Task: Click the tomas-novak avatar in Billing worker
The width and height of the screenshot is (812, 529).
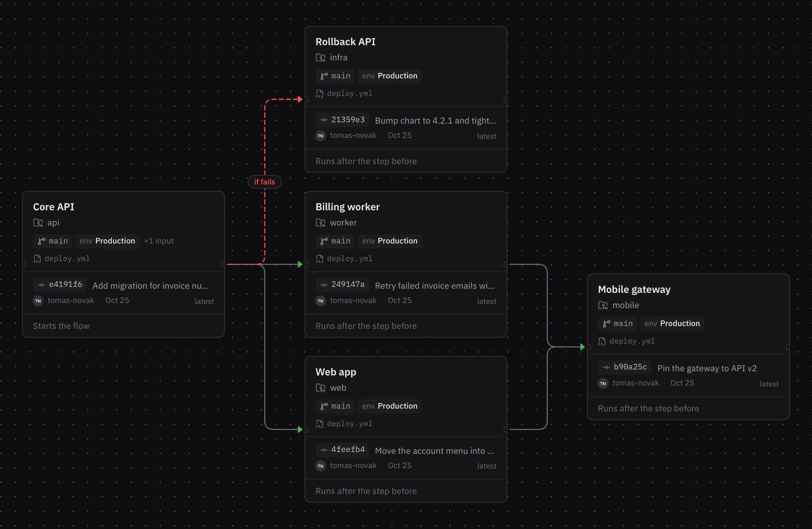Action: (x=320, y=301)
